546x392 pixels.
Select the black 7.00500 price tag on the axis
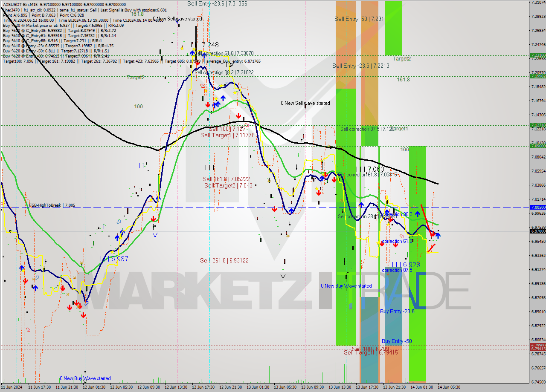[537, 208]
